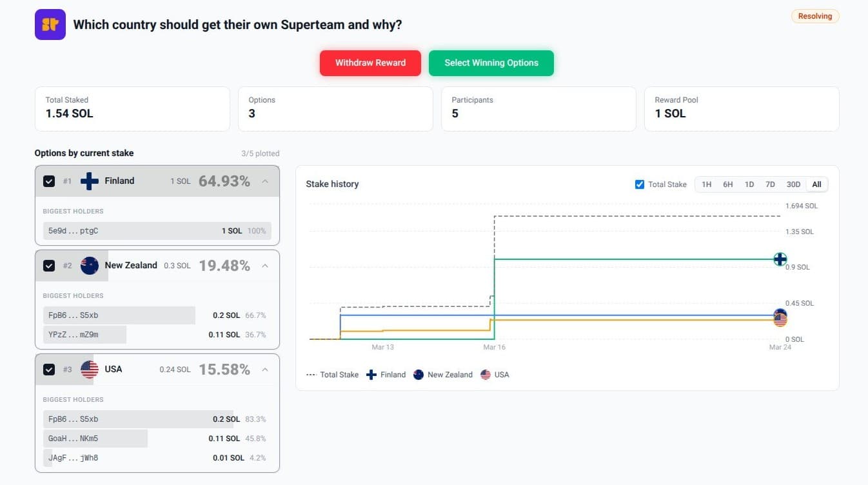The width and height of the screenshot is (868, 485).
Task: Click the USA flag in the options list
Action: coord(90,370)
